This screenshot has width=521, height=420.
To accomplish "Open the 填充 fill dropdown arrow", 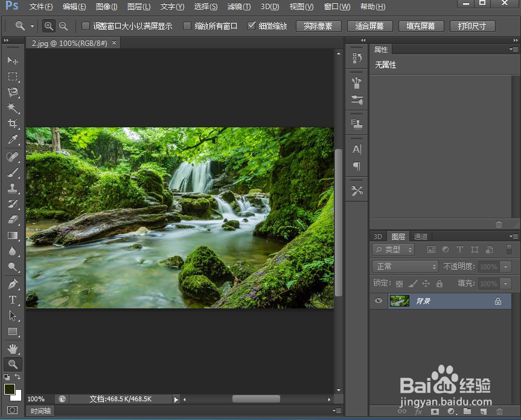I will point(506,284).
